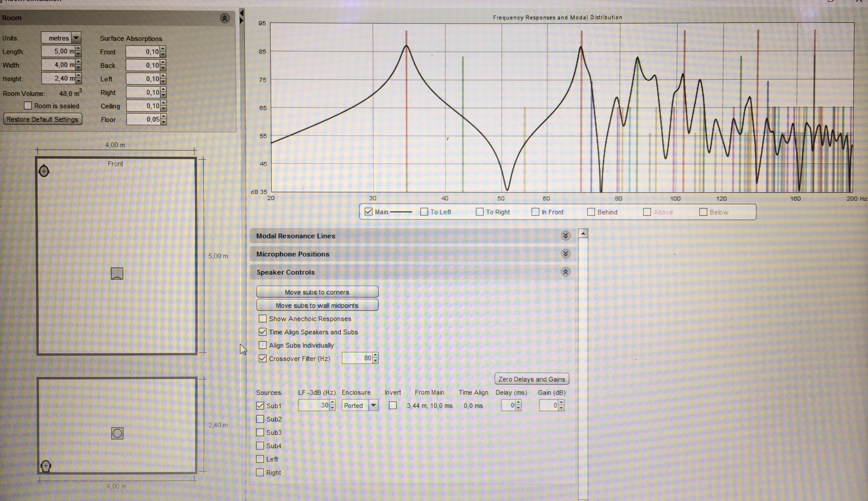Image resolution: width=868 pixels, height=501 pixels.
Task: Click Move subs to corners button
Action: [x=317, y=292]
